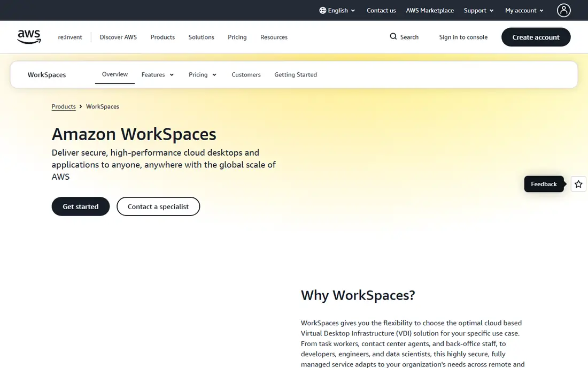Go to AWS Marketplace
The height and width of the screenshot is (368, 588).
pos(430,11)
